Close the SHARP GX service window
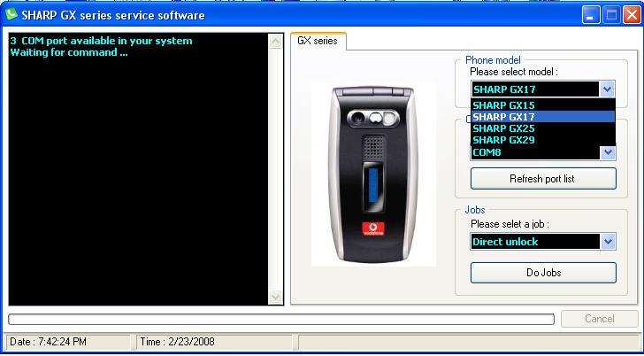 [x=632, y=16]
